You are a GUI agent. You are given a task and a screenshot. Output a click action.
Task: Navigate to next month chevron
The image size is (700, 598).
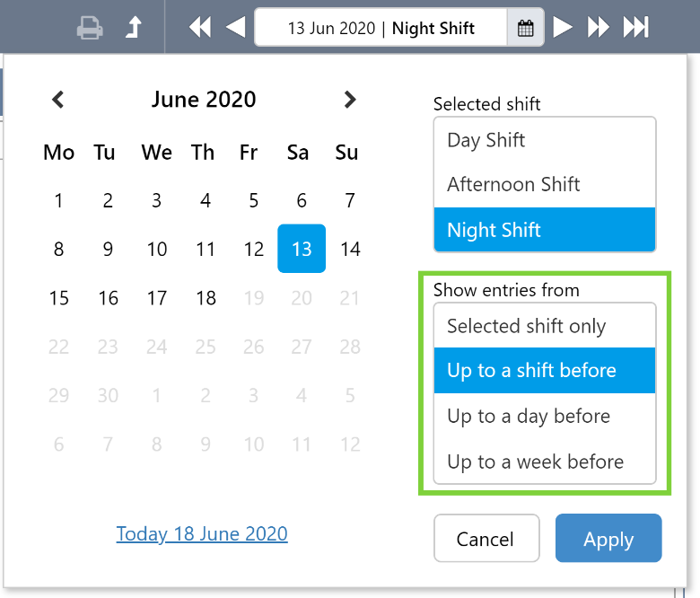coord(350,100)
